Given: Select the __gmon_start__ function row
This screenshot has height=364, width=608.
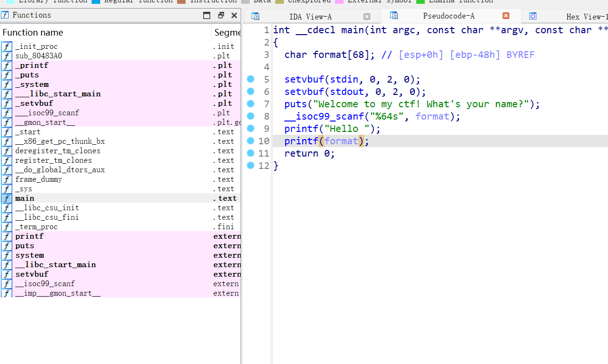Looking at the screenshot, I should coord(121,122).
